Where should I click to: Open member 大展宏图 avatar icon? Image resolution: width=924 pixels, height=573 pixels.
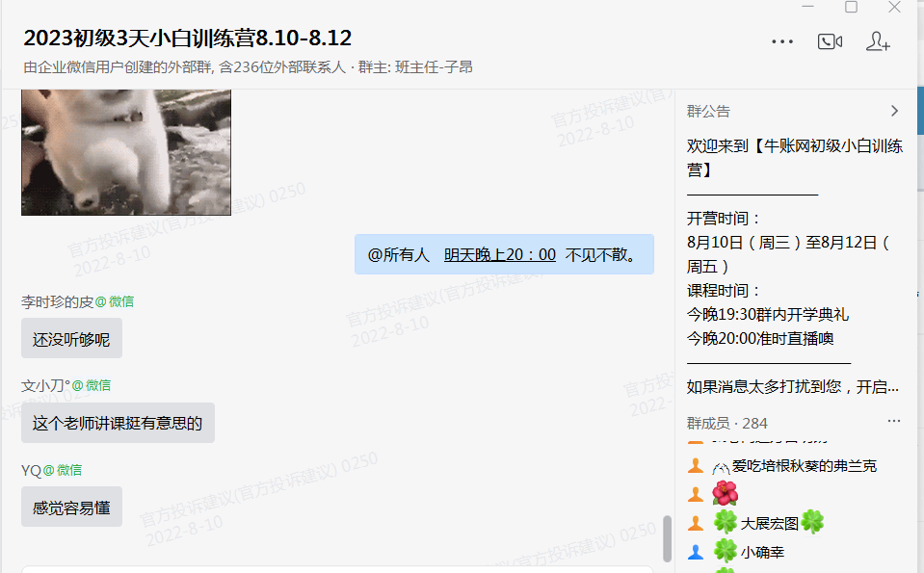[x=696, y=523]
